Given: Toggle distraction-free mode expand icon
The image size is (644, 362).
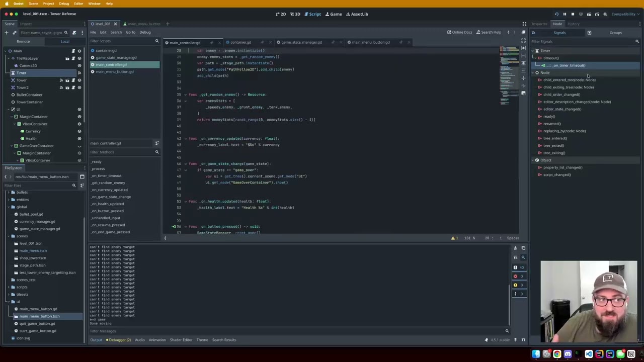Looking at the screenshot, I should click(x=524, y=24).
